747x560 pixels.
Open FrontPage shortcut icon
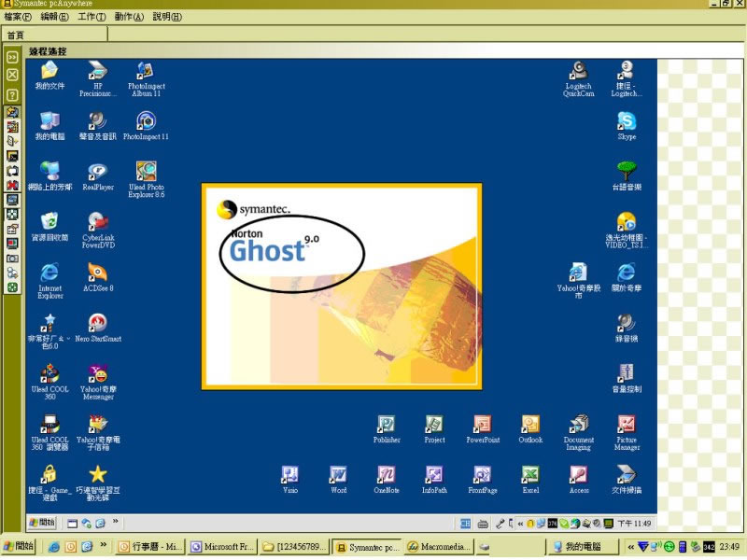[x=483, y=480]
